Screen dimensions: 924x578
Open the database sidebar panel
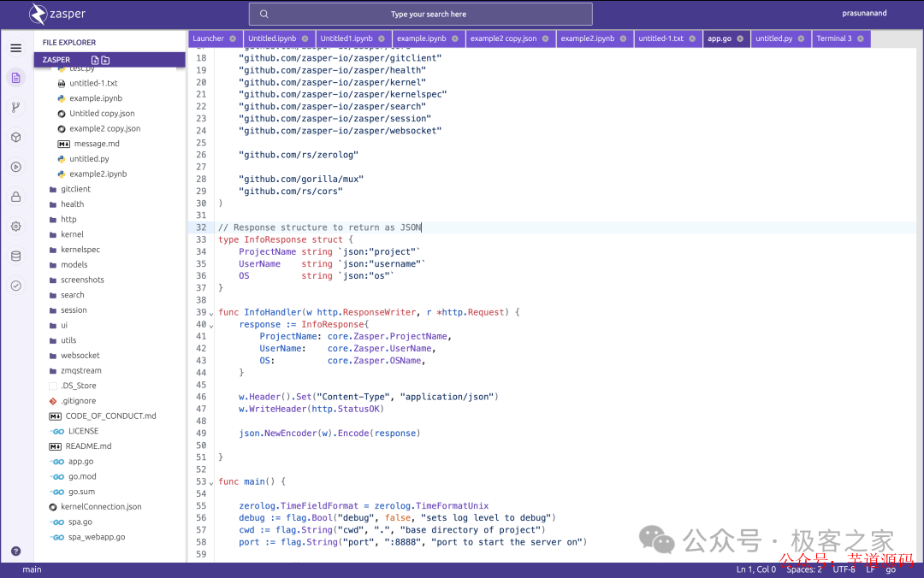16,256
